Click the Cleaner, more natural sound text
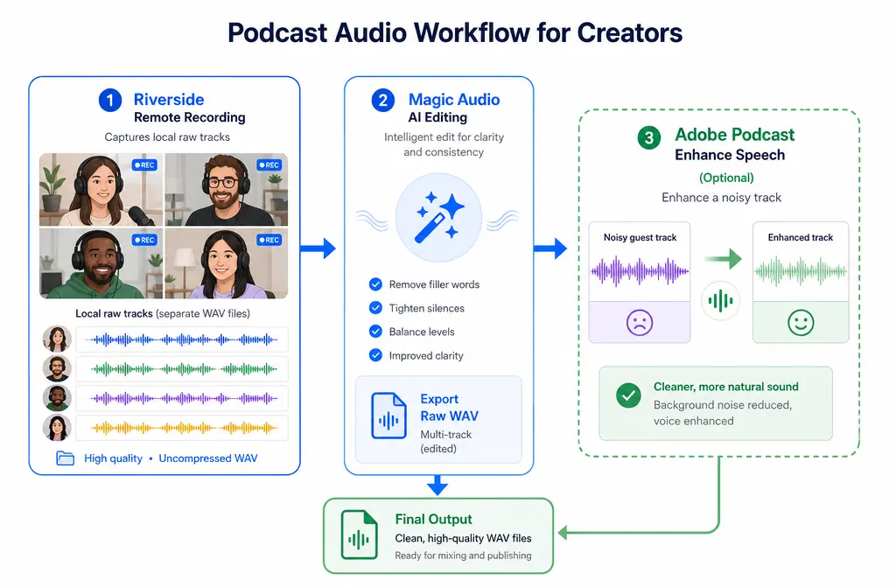This screenshot has height=588, width=896. coord(725,387)
